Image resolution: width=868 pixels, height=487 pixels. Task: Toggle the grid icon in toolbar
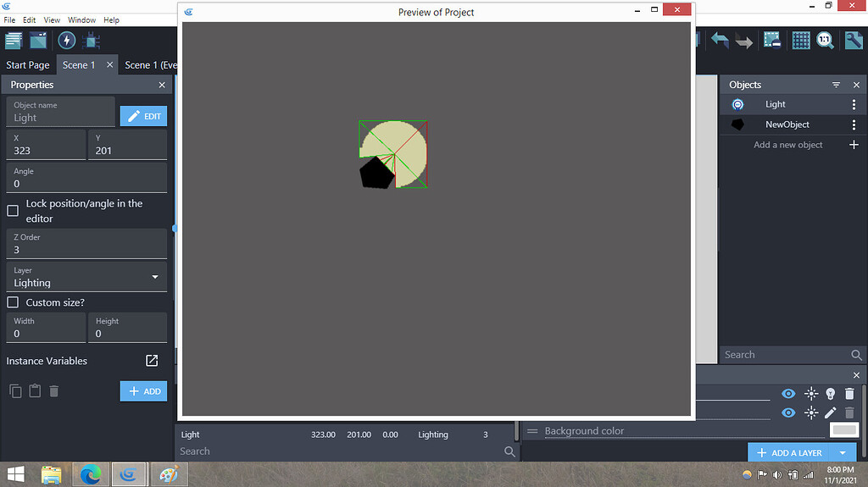coord(800,41)
